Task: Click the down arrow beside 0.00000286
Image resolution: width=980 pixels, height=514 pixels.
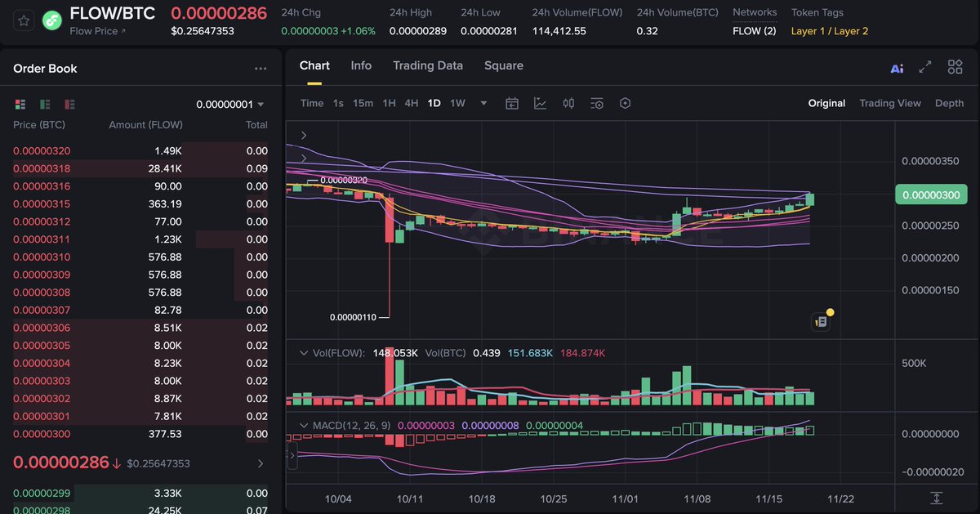Action: pyautogui.click(x=117, y=463)
